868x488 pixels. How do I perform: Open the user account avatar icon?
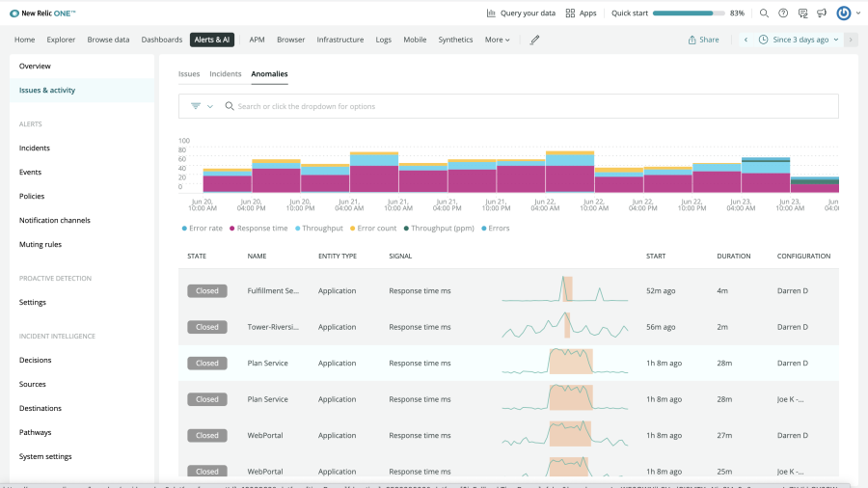[844, 13]
